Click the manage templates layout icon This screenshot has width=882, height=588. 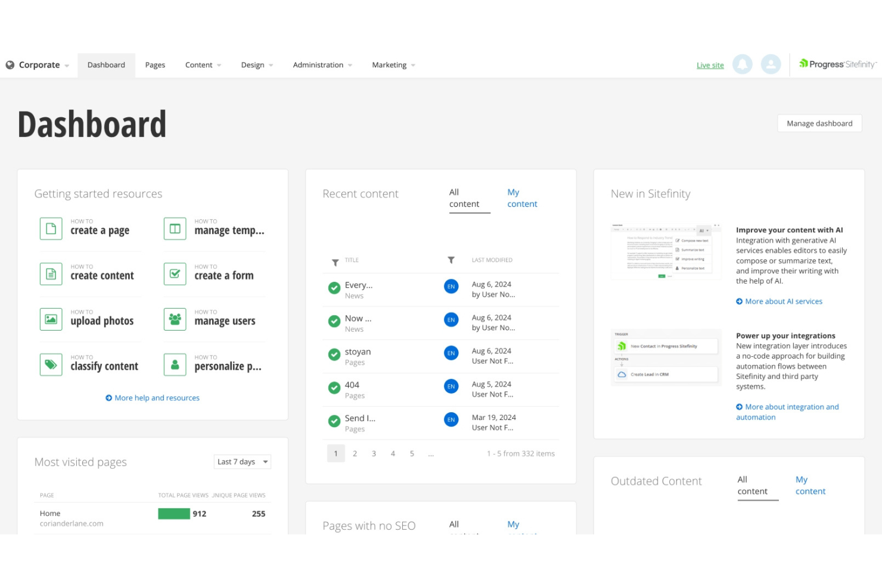175,229
